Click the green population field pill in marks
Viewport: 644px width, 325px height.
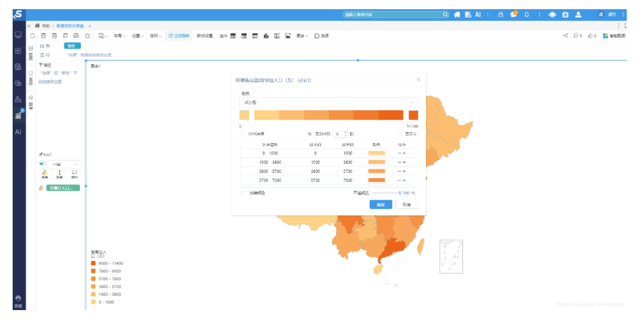63,188
